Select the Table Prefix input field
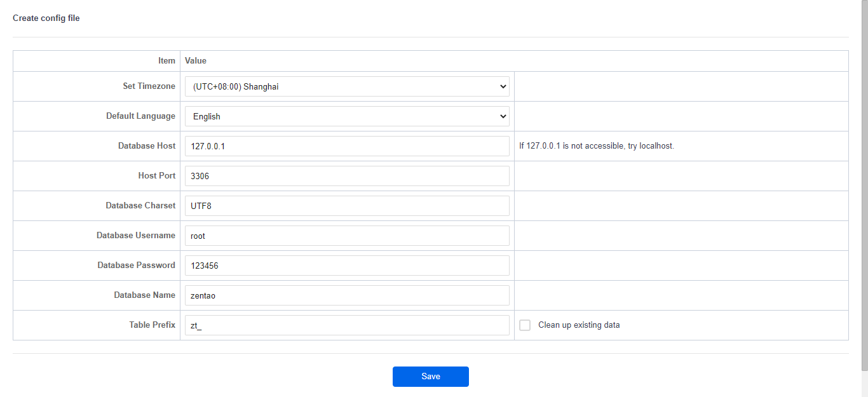868x397 pixels. pyautogui.click(x=347, y=325)
